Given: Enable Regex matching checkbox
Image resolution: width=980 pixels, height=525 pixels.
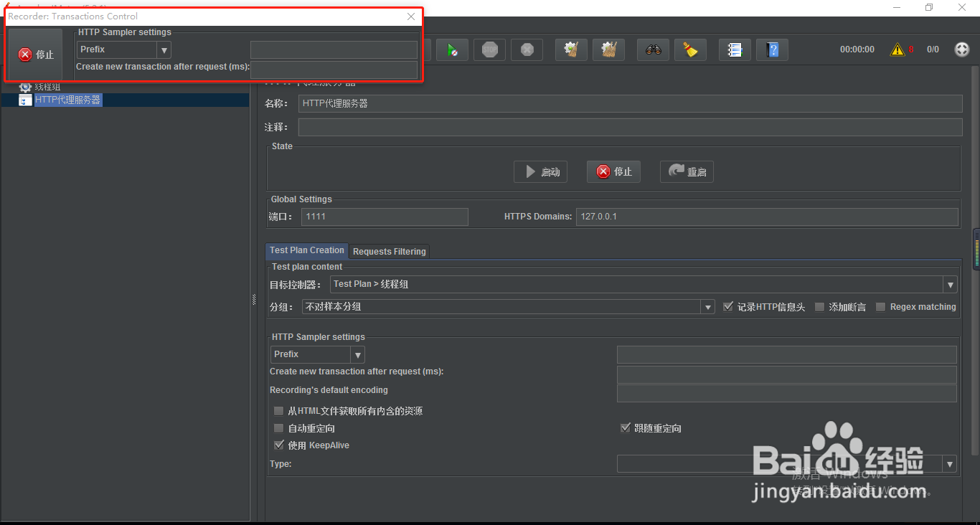Looking at the screenshot, I should coord(880,307).
